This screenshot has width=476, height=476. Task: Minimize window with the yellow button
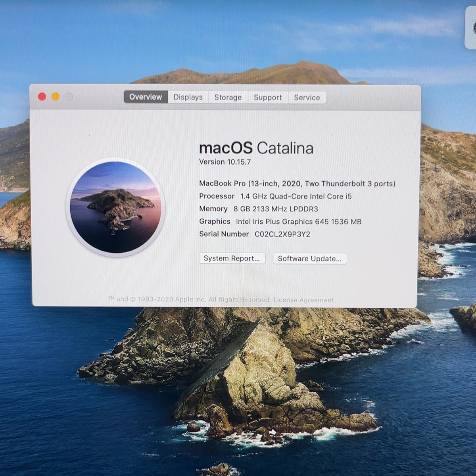56,96
